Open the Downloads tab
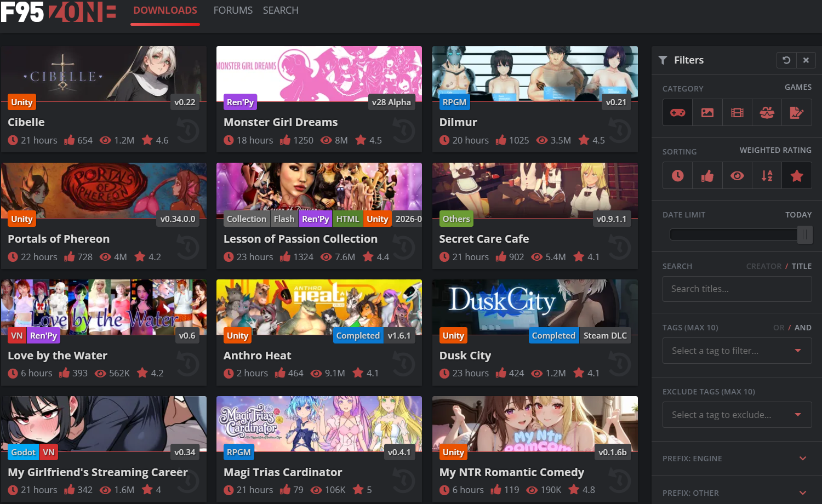 [x=165, y=10]
